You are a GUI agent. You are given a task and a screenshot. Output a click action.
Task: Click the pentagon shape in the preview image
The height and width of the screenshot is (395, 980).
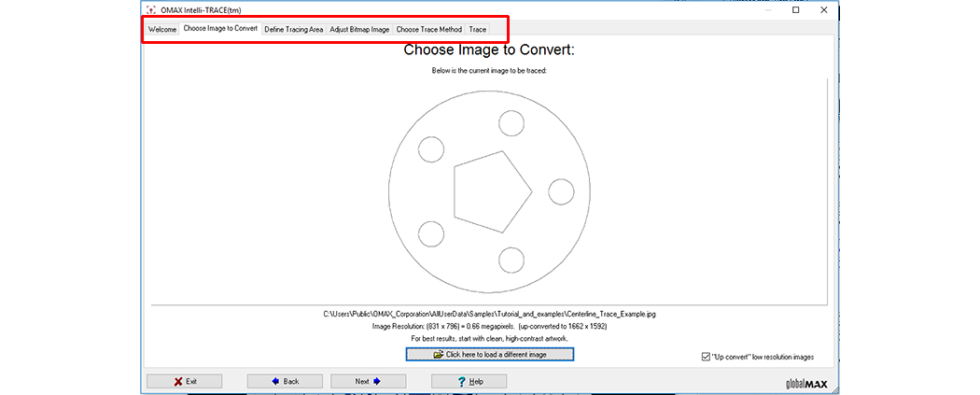coord(490,191)
